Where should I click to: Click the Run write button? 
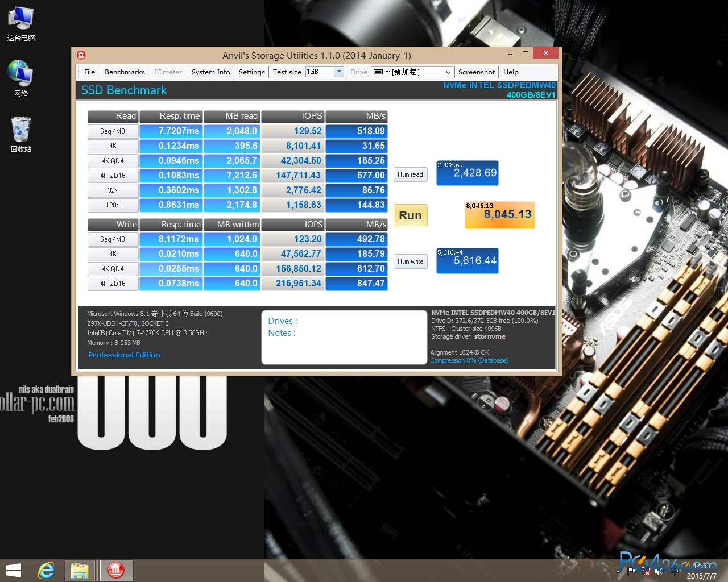pos(410,261)
